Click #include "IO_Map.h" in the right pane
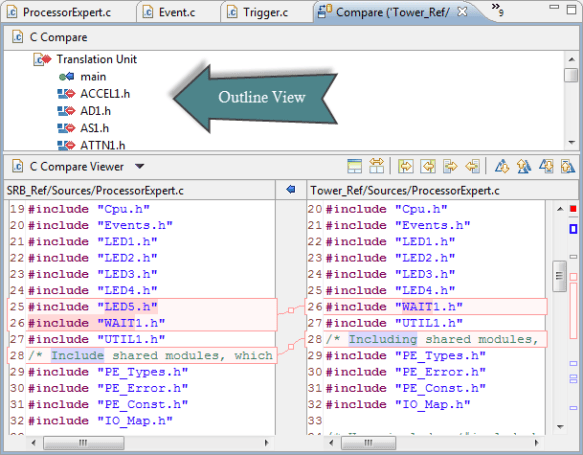The height and width of the screenshot is (455, 583). 398,404
